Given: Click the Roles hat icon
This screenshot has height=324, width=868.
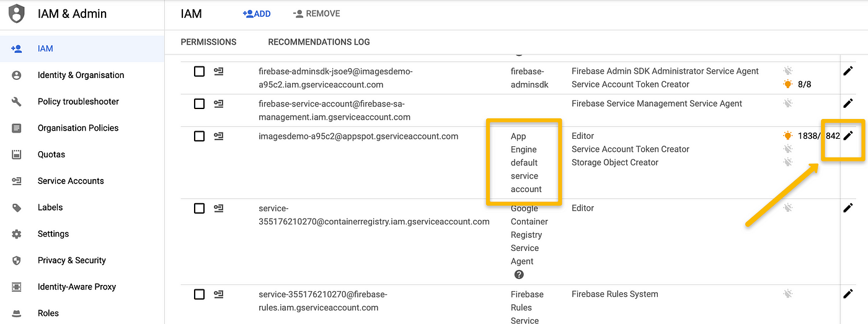Looking at the screenshot, I should (x=17, y=313).
